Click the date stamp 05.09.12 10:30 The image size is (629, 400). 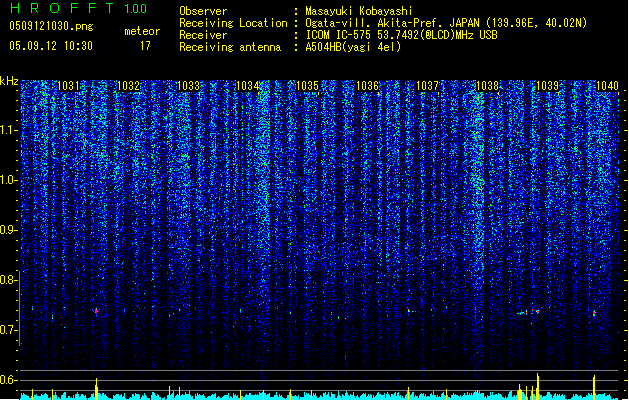(51, 46)
